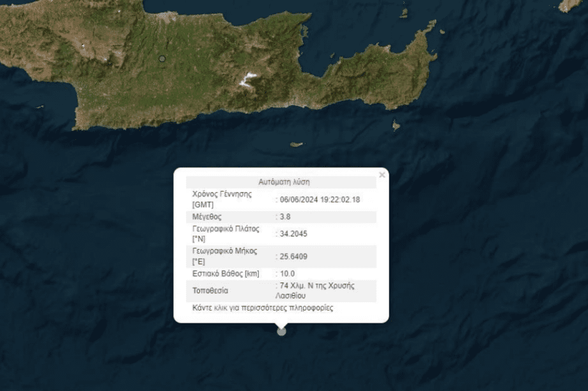Image resolution: width=588 pixels, height=391 pixels.
Task: Click the longitude value 25.6409
Action: tap(293, 256)
